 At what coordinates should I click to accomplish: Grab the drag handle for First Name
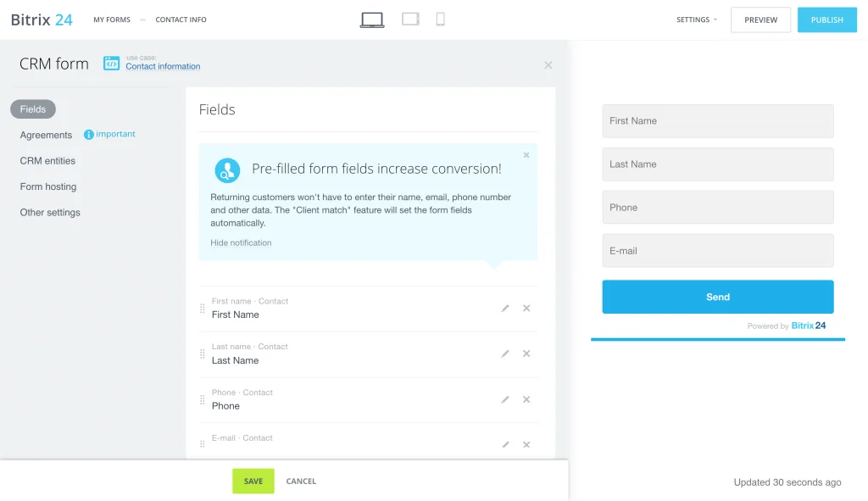203,309
